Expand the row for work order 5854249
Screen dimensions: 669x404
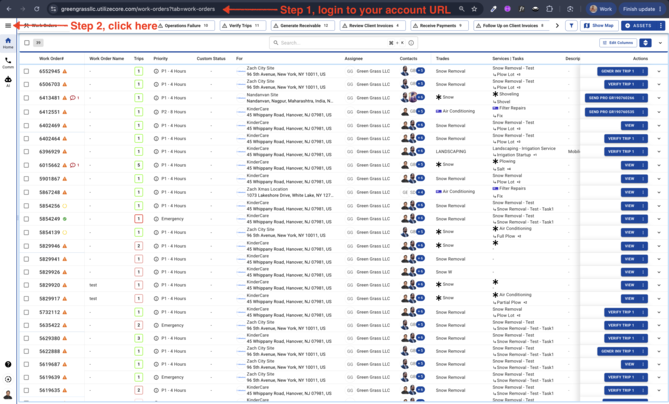click(659, 219)
